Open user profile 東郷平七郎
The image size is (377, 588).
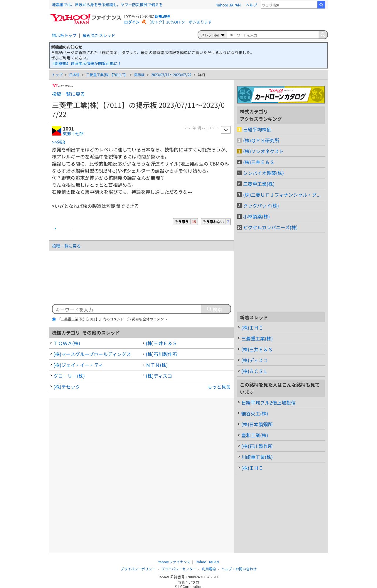point(73,134)
